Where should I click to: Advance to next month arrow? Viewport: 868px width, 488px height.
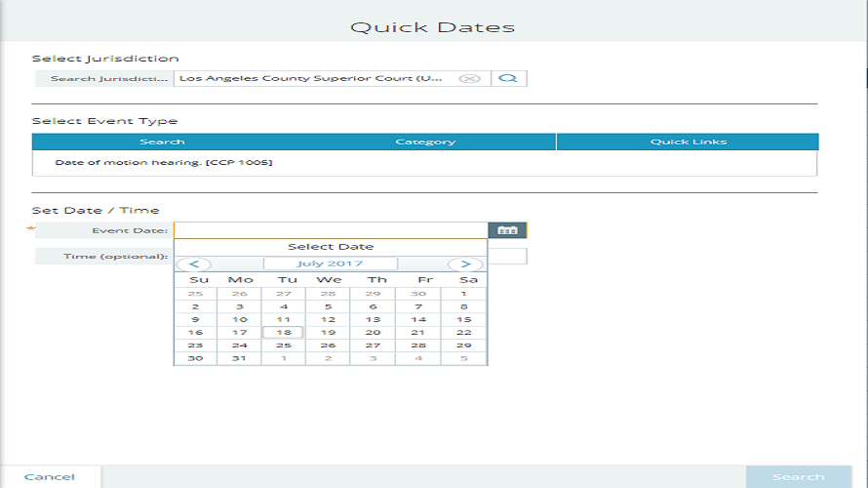[465, 264]
